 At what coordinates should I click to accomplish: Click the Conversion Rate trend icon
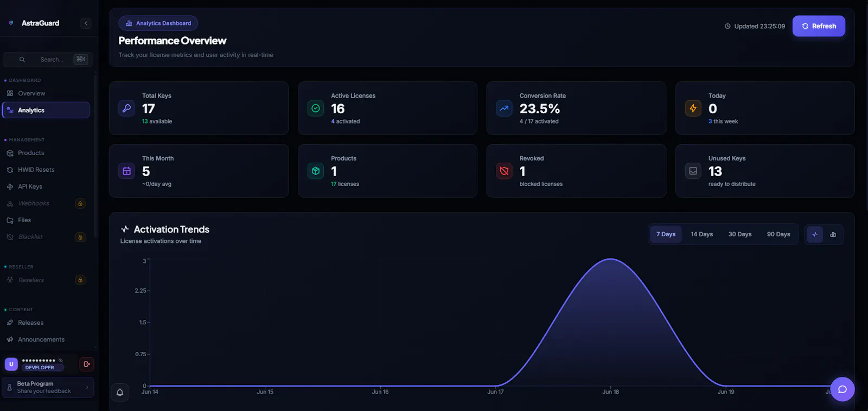tap(504, 108)
